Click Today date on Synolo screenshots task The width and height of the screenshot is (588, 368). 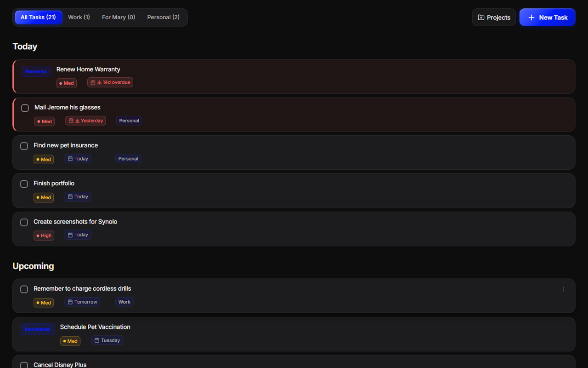[78, 235]
